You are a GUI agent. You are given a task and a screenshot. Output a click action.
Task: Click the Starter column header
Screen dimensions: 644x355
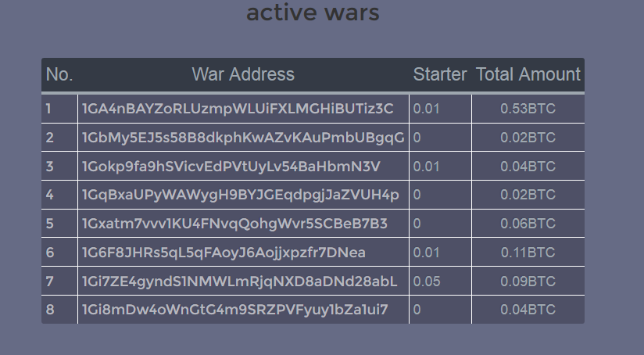click(440, 74)
